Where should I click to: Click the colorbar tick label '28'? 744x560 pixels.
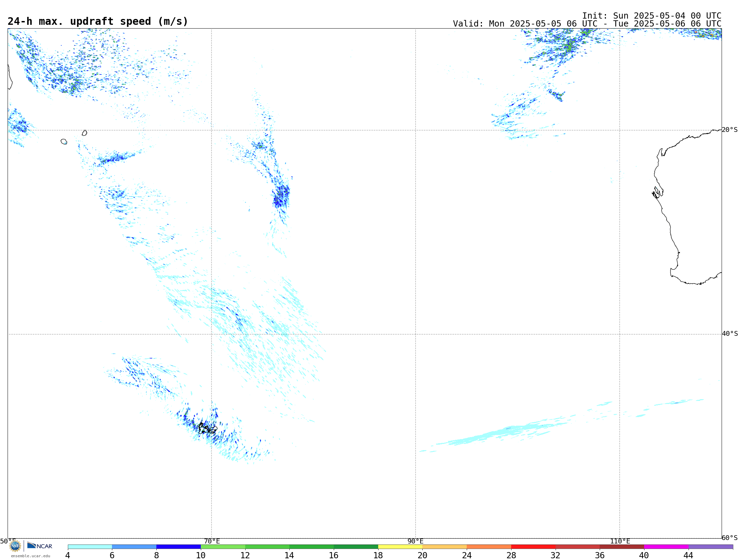tap(511, 555)
